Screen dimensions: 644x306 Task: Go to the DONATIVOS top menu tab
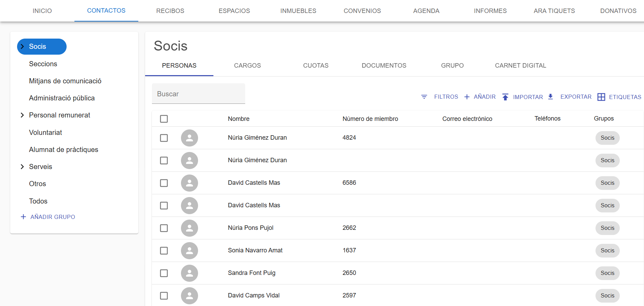618,11
